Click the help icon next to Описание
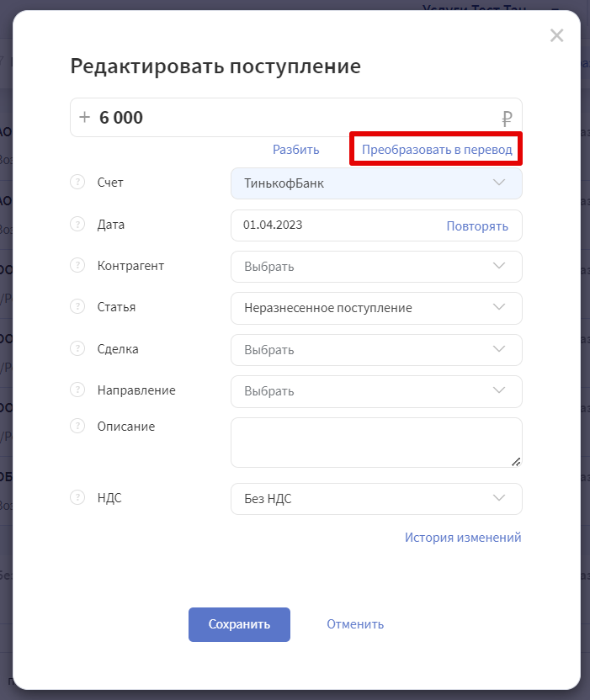The image size is (590, 700). click(77, 426)
